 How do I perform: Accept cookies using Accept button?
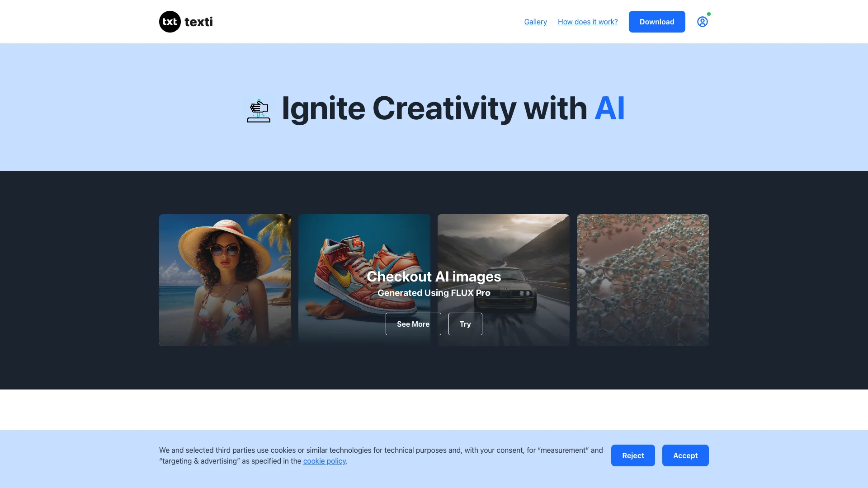[x=685, y=455]
